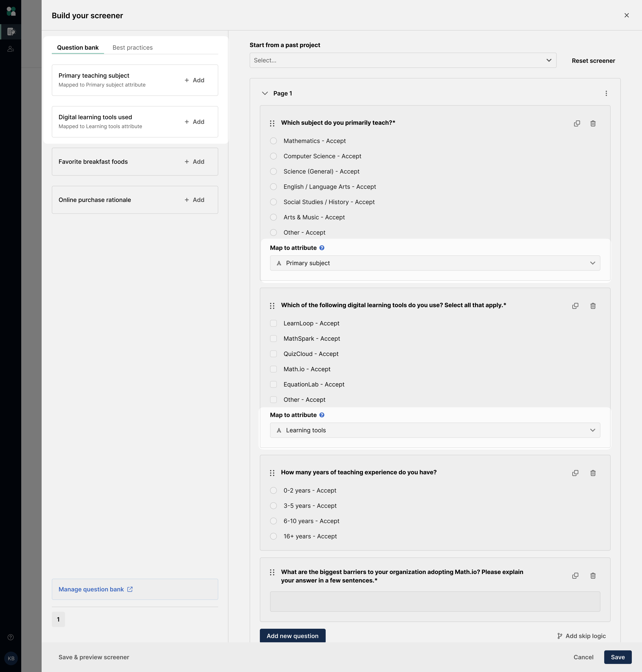
Task: Select the Question bank tab
Action: [x=78, y=48]
